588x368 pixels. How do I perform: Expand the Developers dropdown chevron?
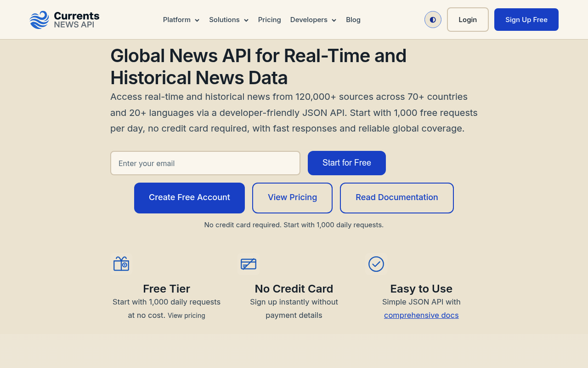coord(334,20)
